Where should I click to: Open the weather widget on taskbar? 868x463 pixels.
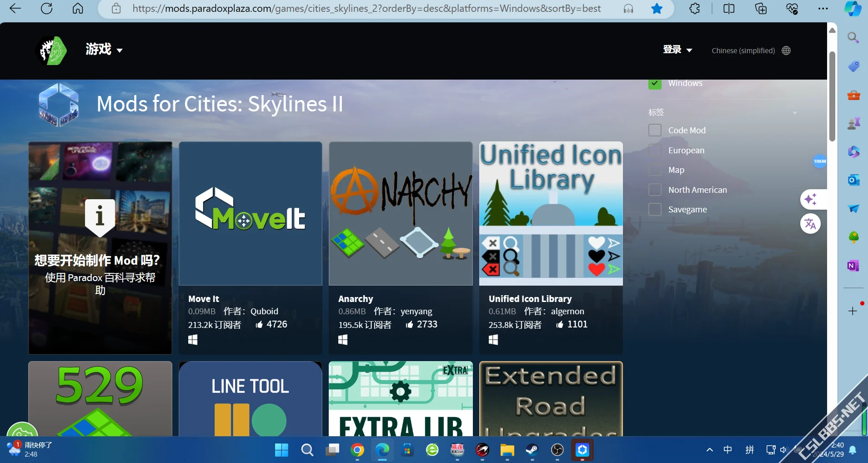[30, 449]
